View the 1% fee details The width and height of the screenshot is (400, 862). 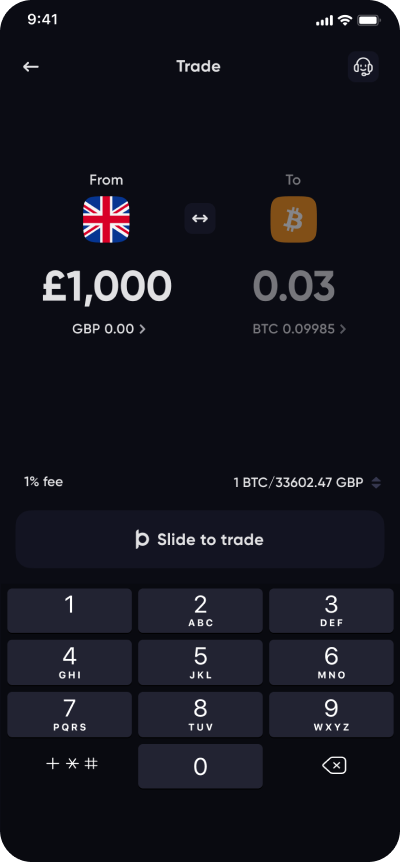pyautogui.click(x=43, y=482)
